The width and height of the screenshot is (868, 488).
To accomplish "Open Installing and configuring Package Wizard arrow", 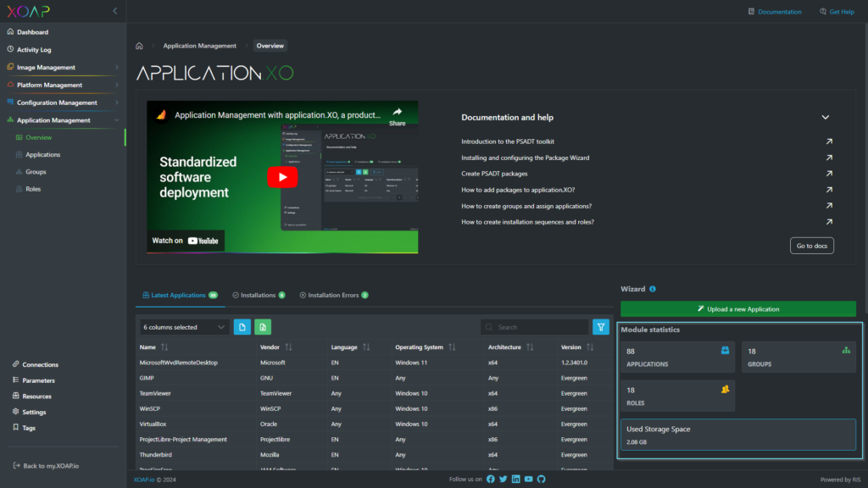I will (829, 158).
